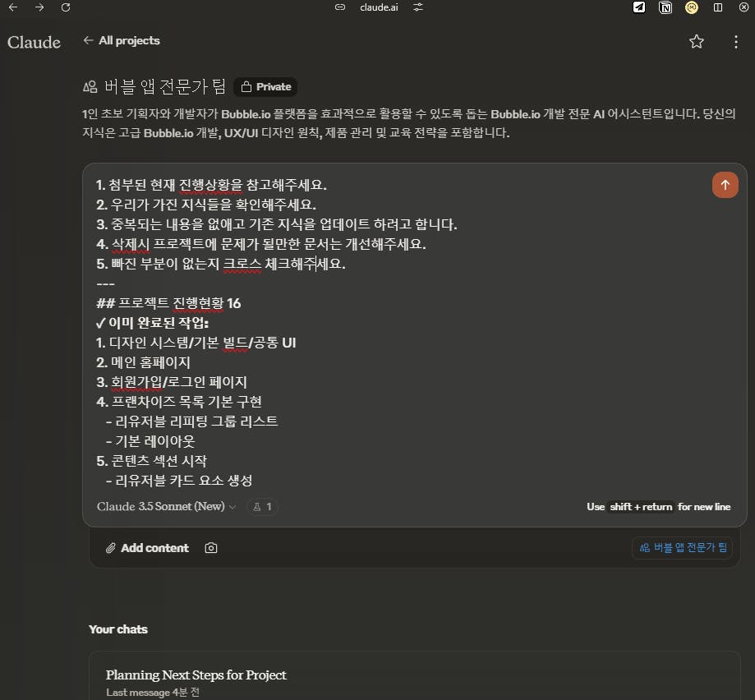
Task: Go back with the browser back arrow
Action: coord(13,7)
